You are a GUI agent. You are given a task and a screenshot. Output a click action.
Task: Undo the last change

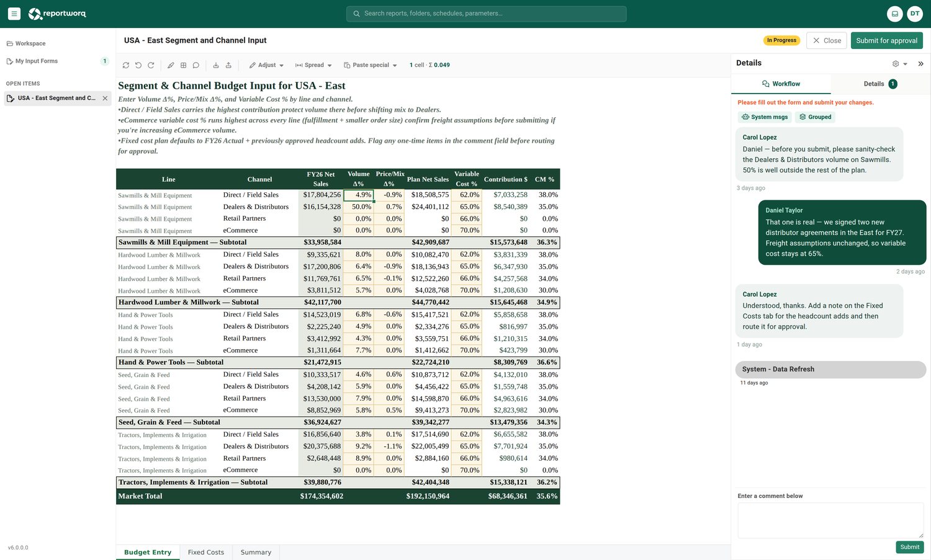tap(138, 65)
